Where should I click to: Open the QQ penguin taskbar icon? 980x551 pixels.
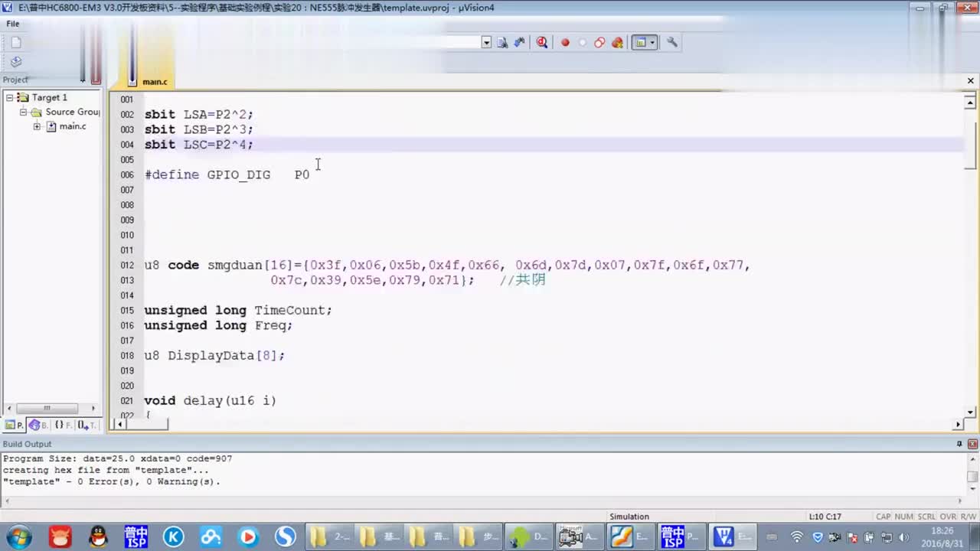98,537
